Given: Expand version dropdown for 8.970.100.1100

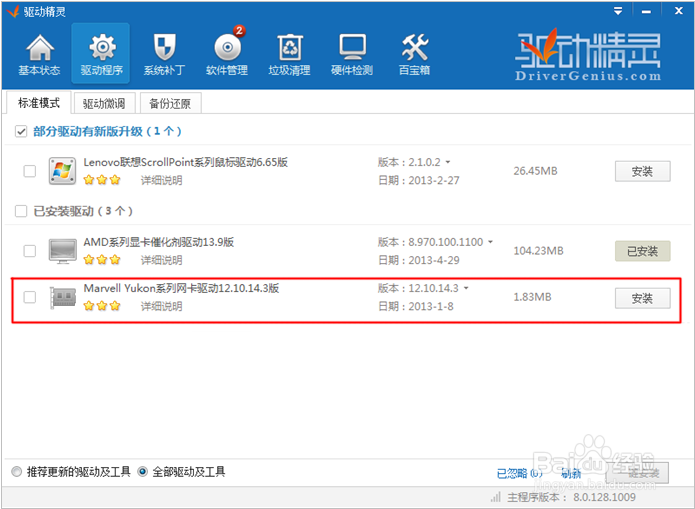Looking at the screenshot, I should click(490, 242).
